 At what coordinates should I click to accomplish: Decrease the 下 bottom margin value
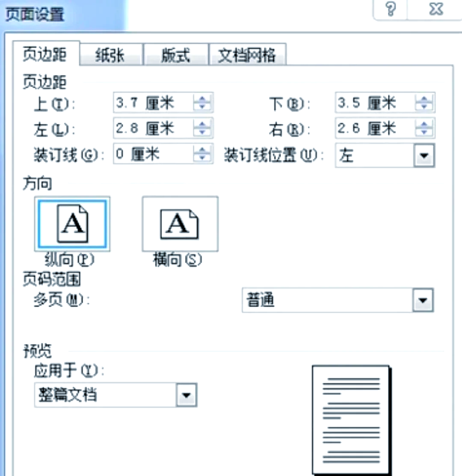tap(424, 107)
